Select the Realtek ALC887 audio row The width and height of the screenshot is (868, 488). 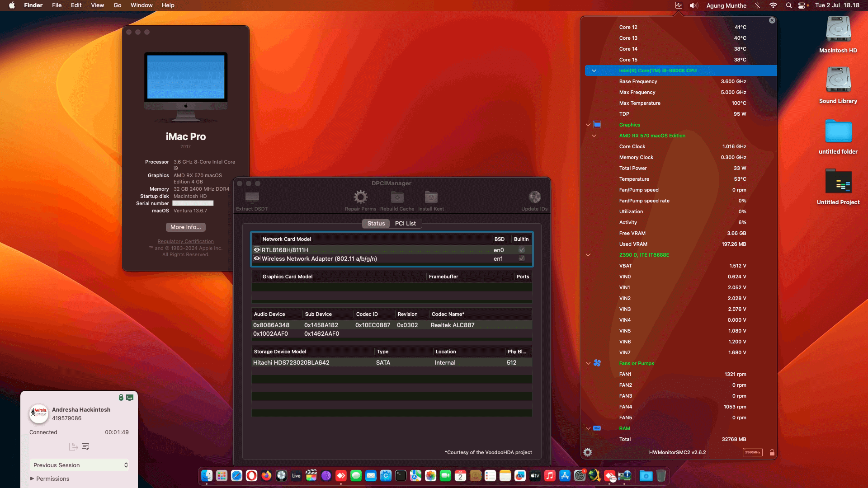392,325
